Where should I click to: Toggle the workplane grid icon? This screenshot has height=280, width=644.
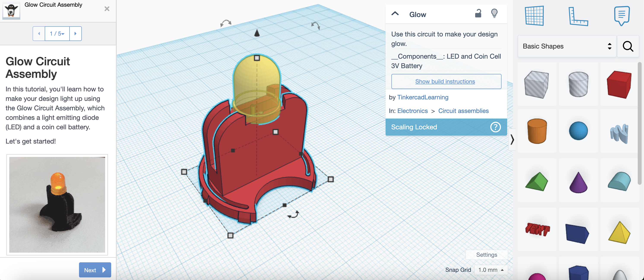[534, 16]
